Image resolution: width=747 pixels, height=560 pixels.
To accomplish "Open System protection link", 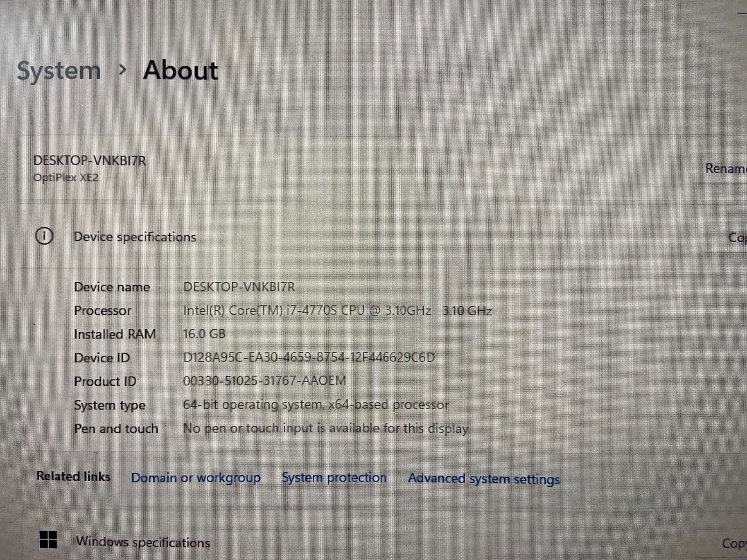I will pyautogui.click(x=334, y=477).
